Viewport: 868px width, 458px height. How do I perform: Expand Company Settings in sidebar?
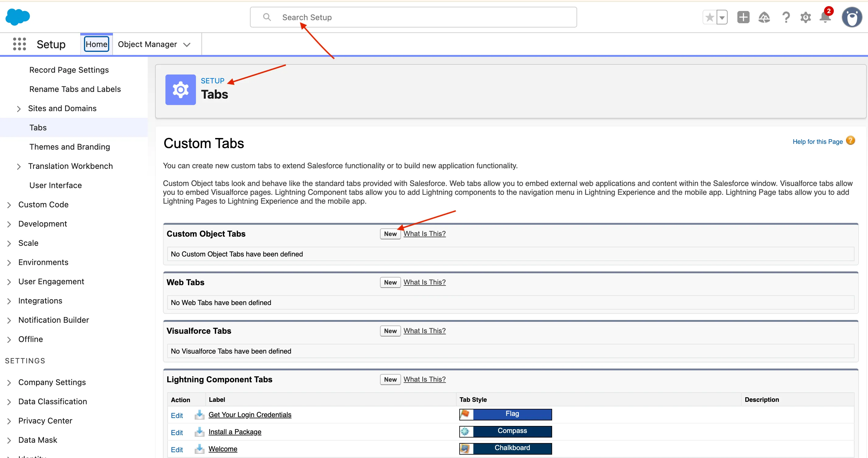9,383
